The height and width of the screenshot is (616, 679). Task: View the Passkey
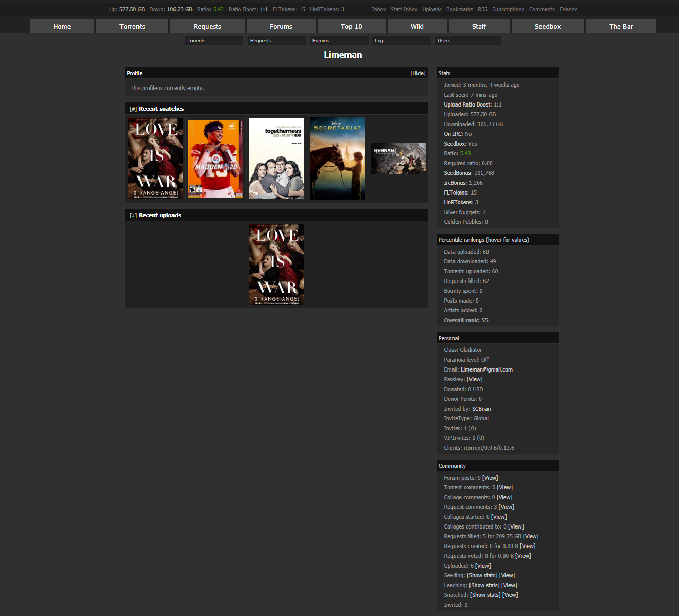tap(475, 379)
